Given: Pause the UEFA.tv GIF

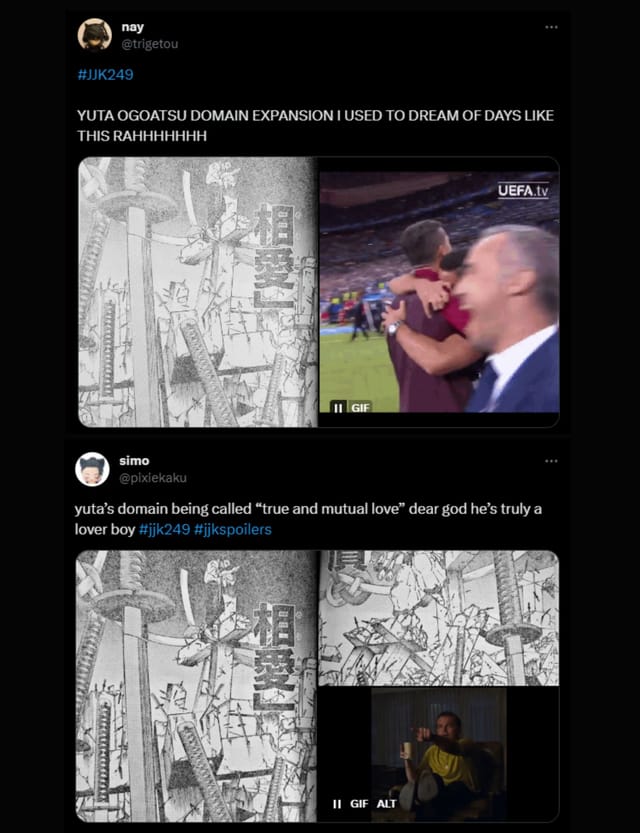Looking at the screenshot, I should [338, 407].
